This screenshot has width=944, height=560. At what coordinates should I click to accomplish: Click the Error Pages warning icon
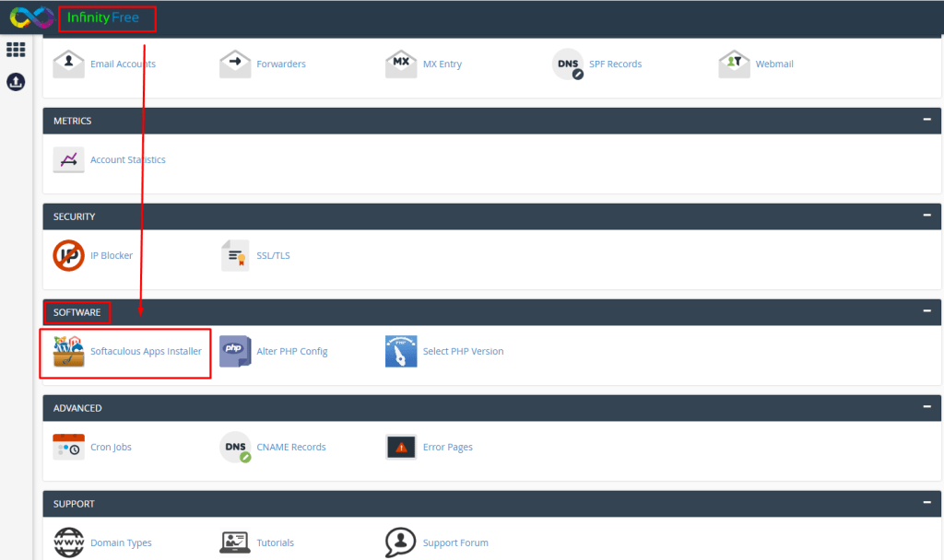401,447
